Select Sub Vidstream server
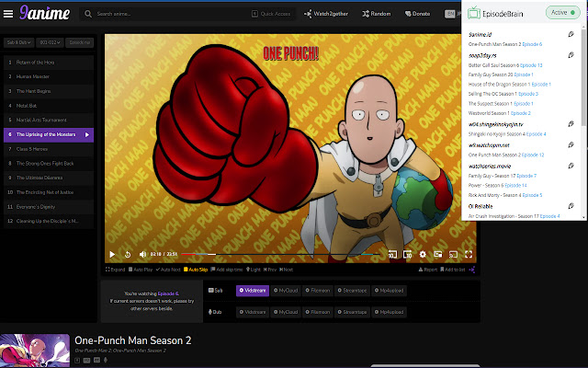This screenshot has height=368, width=588. point(253,291)
